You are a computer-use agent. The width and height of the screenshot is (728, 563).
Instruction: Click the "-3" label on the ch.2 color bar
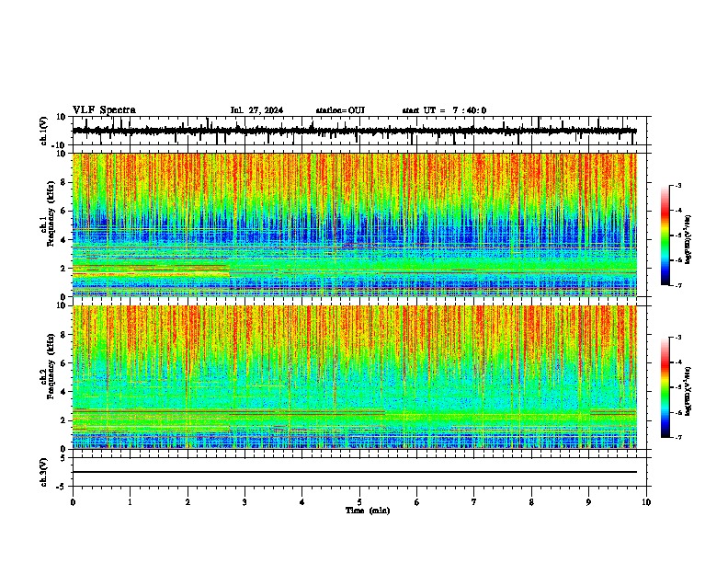pos(678,338)
